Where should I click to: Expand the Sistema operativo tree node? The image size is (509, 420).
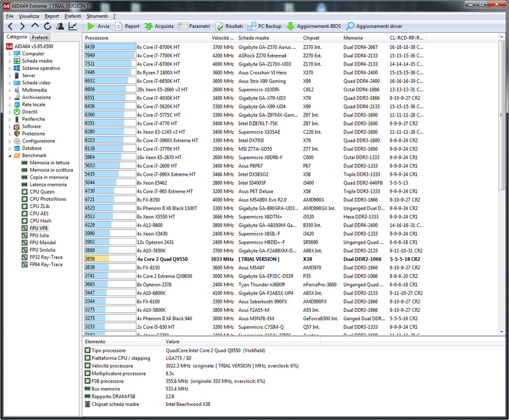(10, 69)
